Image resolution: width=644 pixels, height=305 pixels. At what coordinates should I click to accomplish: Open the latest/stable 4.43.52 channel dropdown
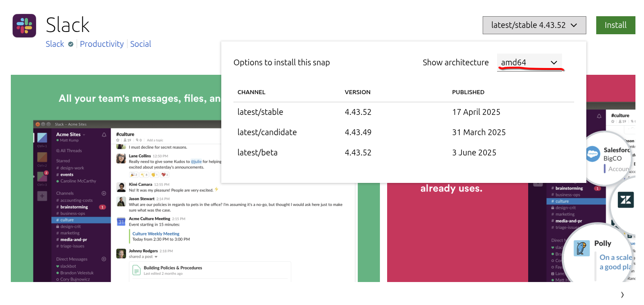[534, 25]
